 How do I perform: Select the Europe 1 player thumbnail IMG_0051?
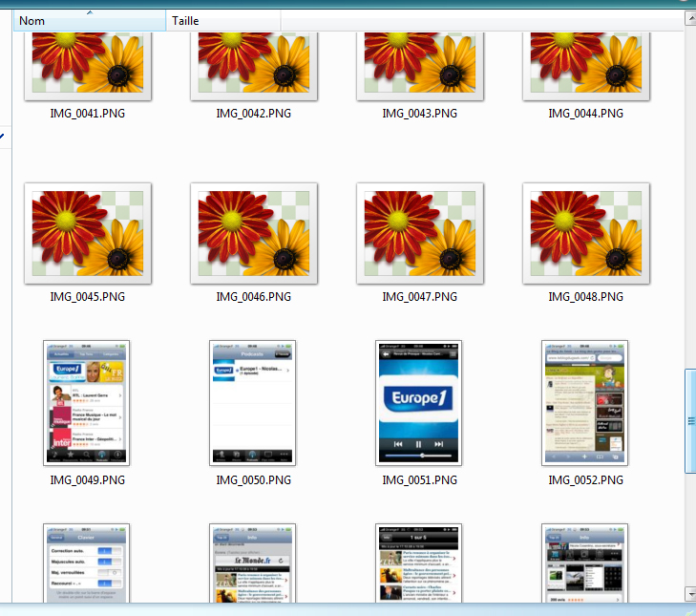[419, 403]
